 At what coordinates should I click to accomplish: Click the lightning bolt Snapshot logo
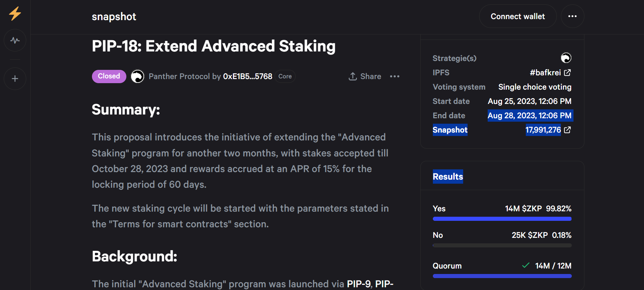pos(15,14)
